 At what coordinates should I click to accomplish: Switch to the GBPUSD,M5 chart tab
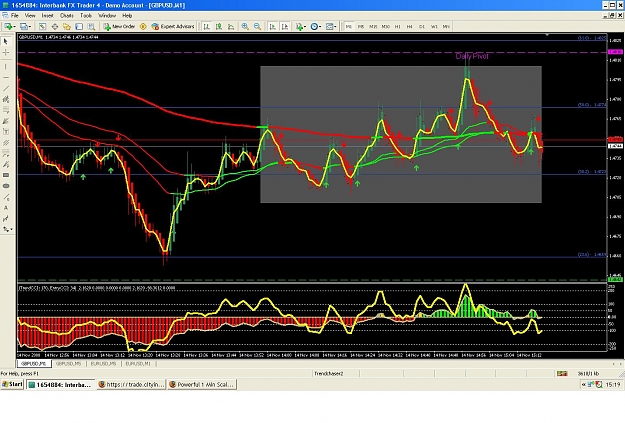(x=69, y=364)
